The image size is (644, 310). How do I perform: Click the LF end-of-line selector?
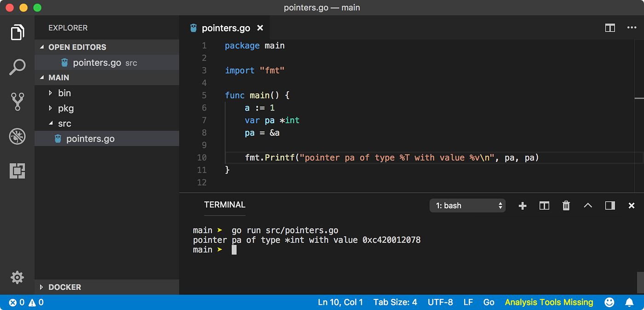click(x=468, y=302)
